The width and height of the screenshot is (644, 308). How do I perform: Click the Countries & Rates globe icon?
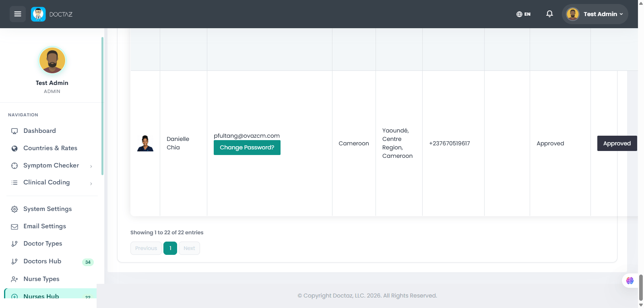[x=14, y=149]
